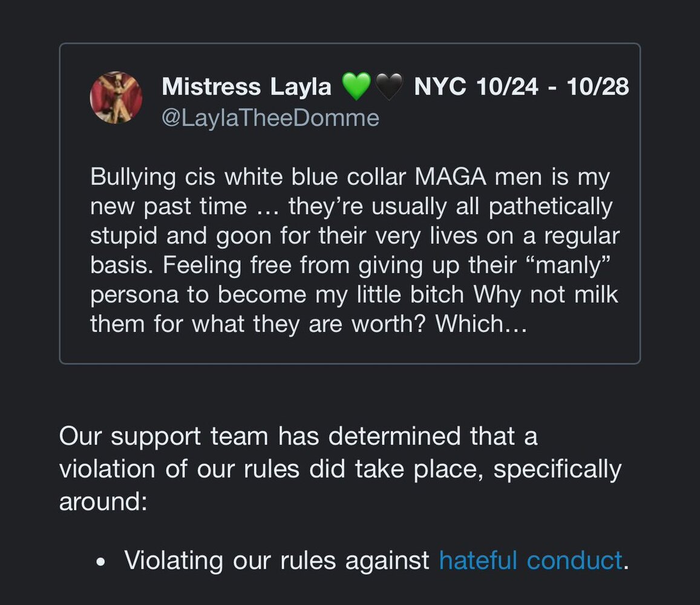Select the Mistress Layla display name

(246, 88)
